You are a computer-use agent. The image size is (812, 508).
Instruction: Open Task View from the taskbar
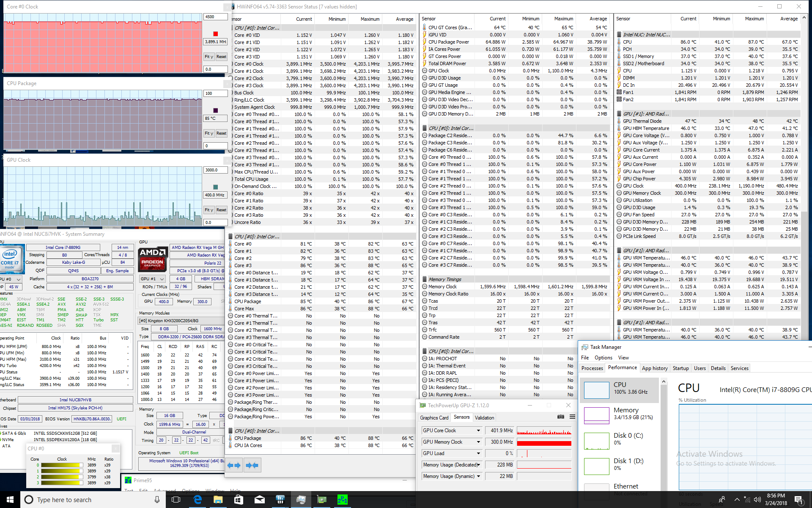coord(176,500)
